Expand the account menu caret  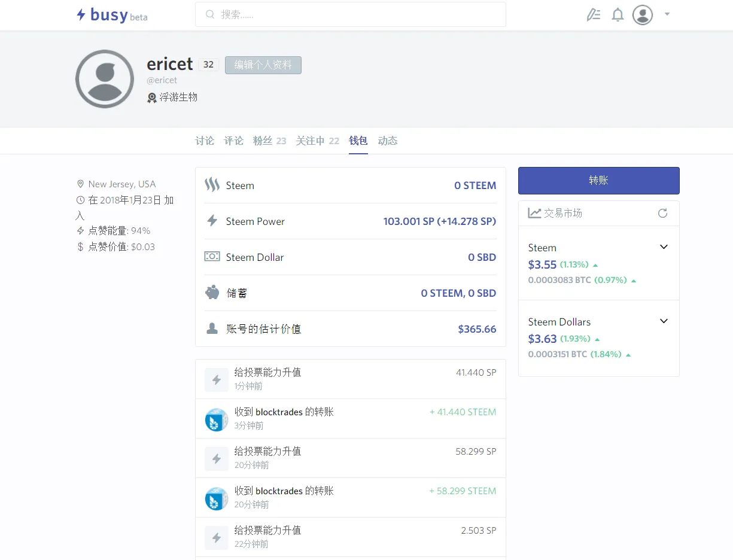point(667,14)
